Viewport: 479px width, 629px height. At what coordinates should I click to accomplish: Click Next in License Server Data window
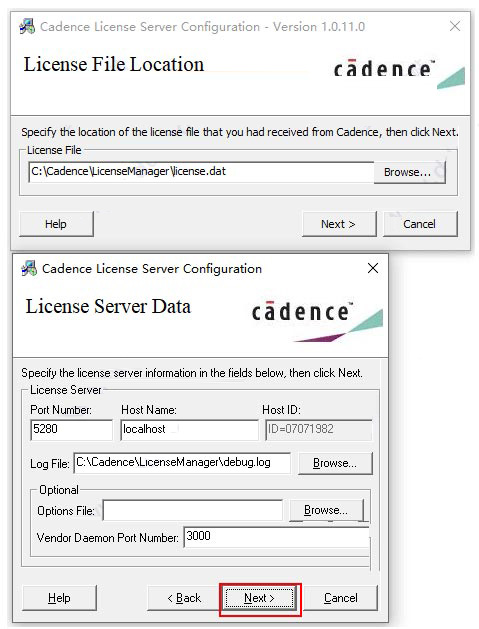(260, 598)
